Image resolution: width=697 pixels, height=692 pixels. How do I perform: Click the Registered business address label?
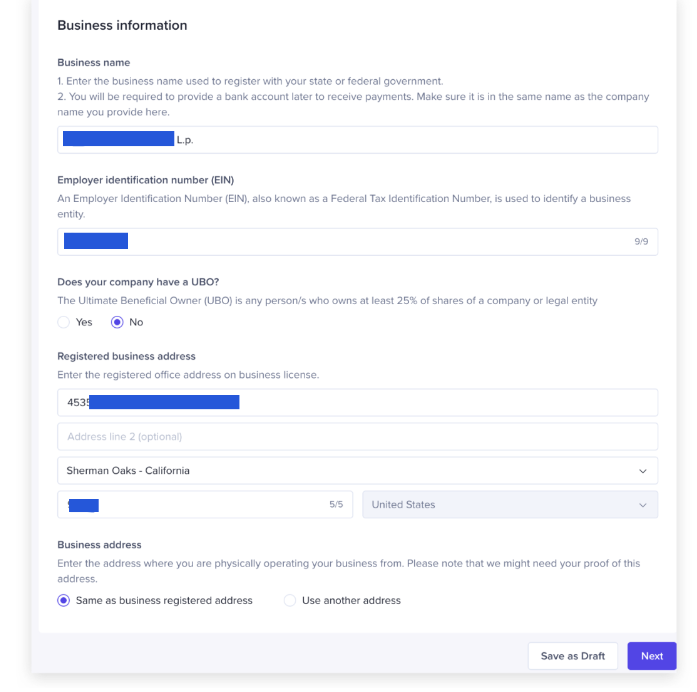pos(126,356)
